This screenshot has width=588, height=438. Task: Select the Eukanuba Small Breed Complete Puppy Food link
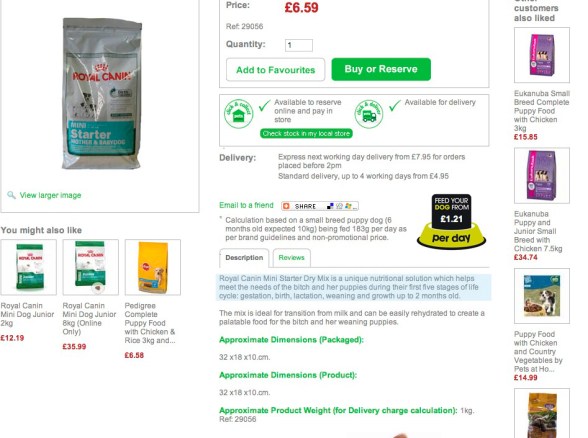pos(542,111)
